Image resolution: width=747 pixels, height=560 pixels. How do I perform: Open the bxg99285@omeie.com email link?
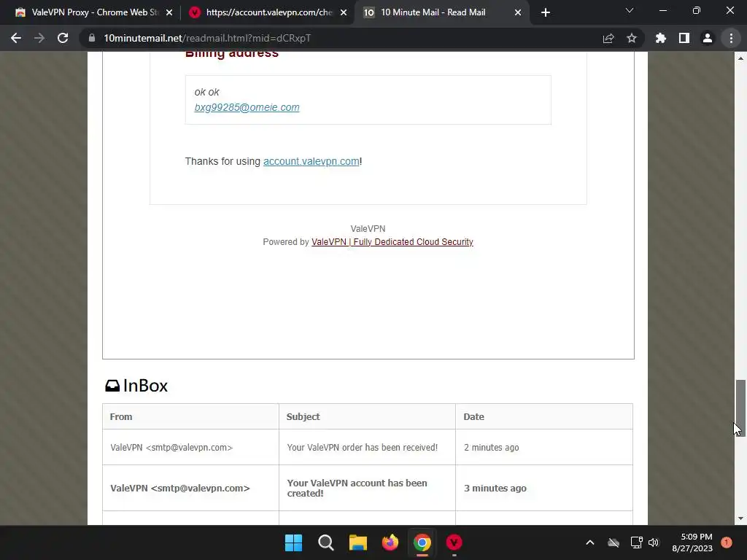[247, 107]
